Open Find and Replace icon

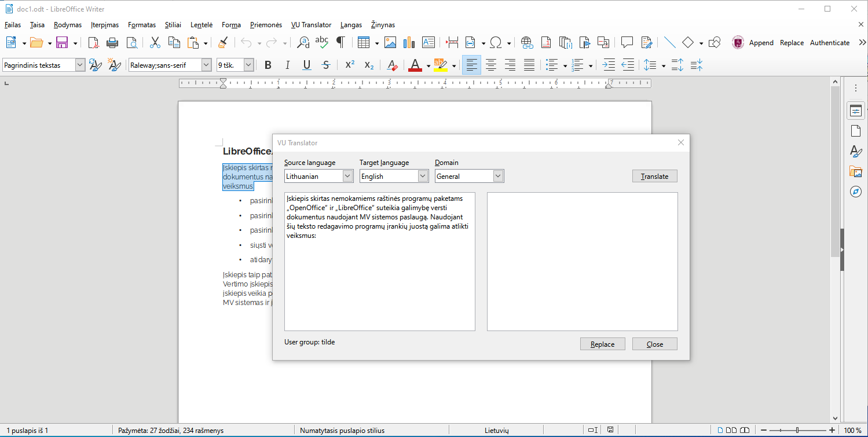click(303, 42)
